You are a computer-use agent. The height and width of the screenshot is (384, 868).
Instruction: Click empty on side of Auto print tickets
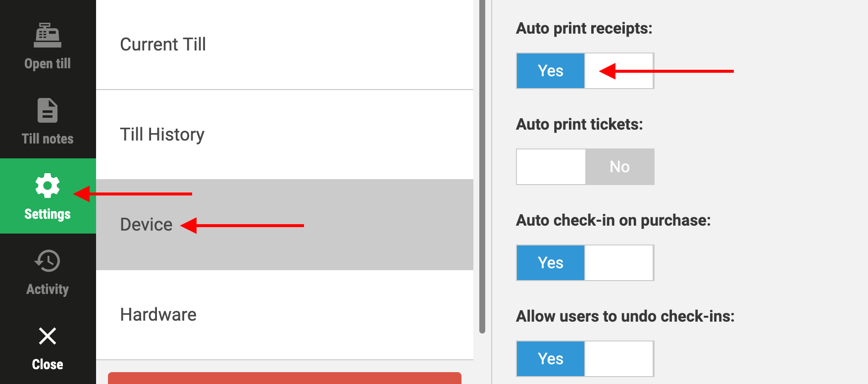(x=551, y=167)
